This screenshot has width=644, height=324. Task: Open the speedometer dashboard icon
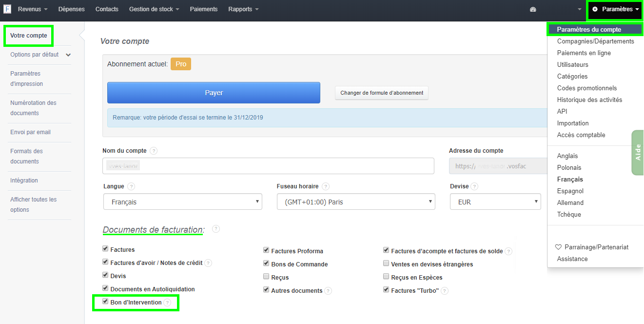pyautogui.click(x=533, y=9)
